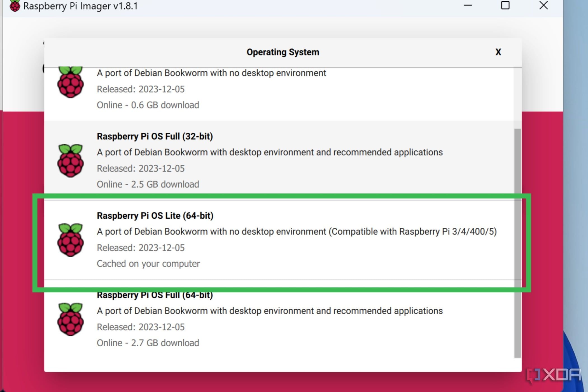Click description mentioning Raspberry Pi 3/4/400/5 compatibility

(297, 232)
